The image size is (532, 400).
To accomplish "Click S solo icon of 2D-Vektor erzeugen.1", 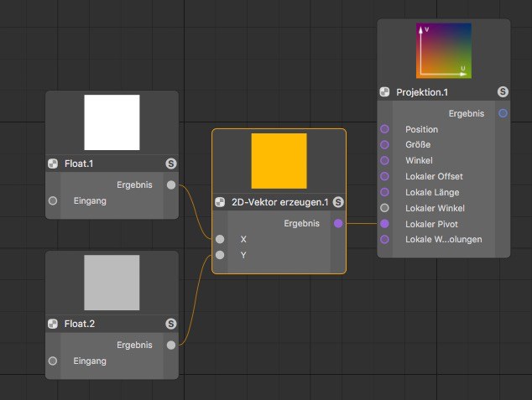I will coord(338,202).
